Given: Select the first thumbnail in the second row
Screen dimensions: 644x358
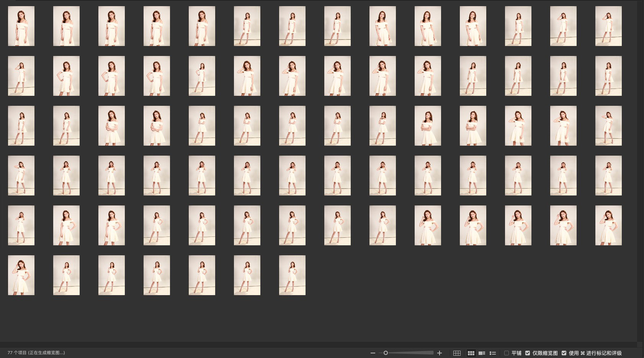Looking at the screenshot, I should pyautogui.click(x=21, y=76).
